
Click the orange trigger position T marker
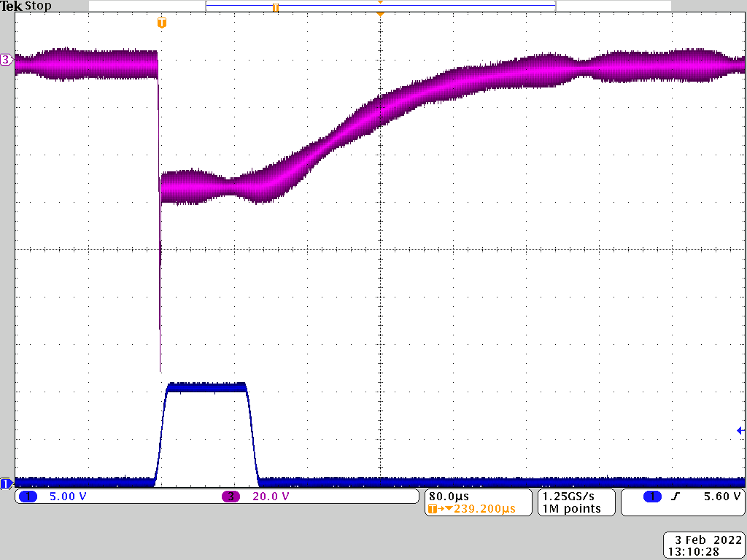click(x=162, y=23)
